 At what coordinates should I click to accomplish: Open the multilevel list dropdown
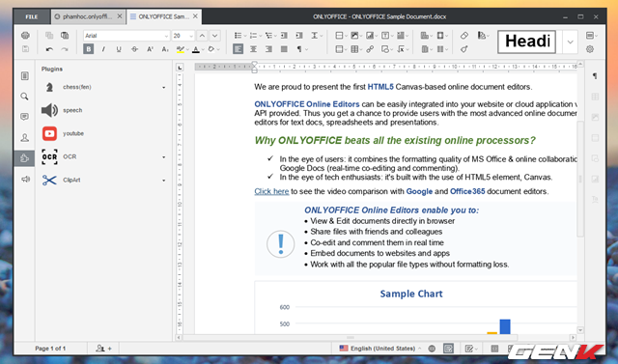click(276, 36)
